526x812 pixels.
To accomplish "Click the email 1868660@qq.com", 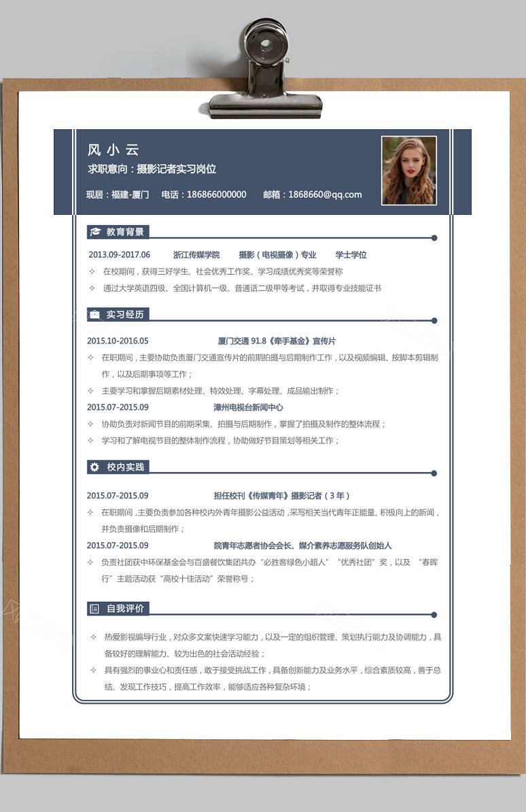I will 325,194.
